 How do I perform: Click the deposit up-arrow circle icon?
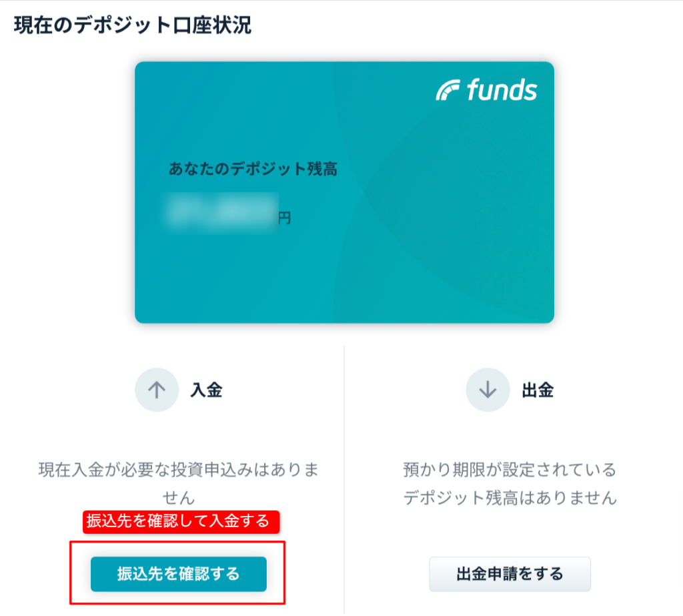tap(157, 390)
